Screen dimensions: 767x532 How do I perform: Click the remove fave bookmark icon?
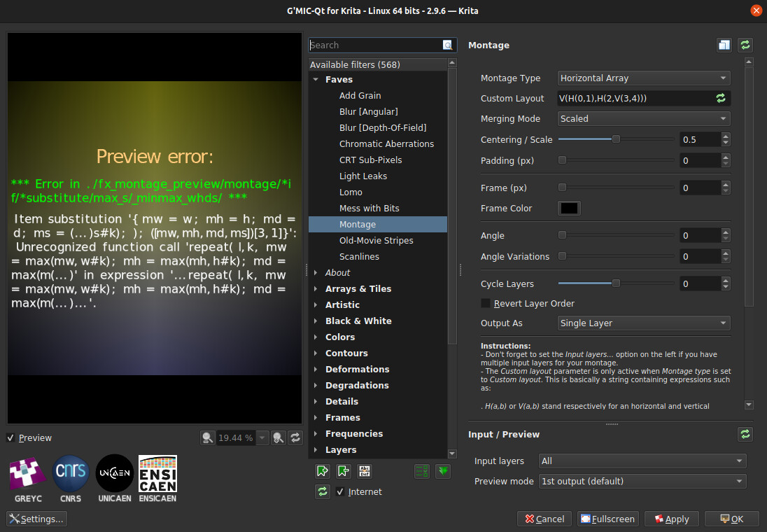[x=344, y=471]
